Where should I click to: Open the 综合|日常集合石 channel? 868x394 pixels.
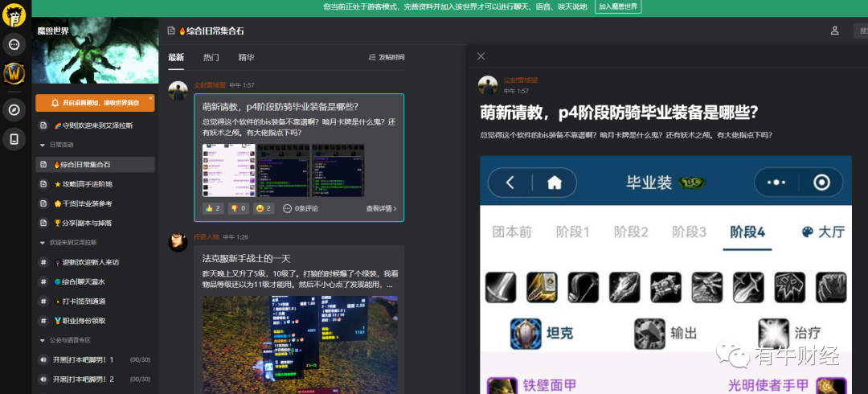coord(95,165)
